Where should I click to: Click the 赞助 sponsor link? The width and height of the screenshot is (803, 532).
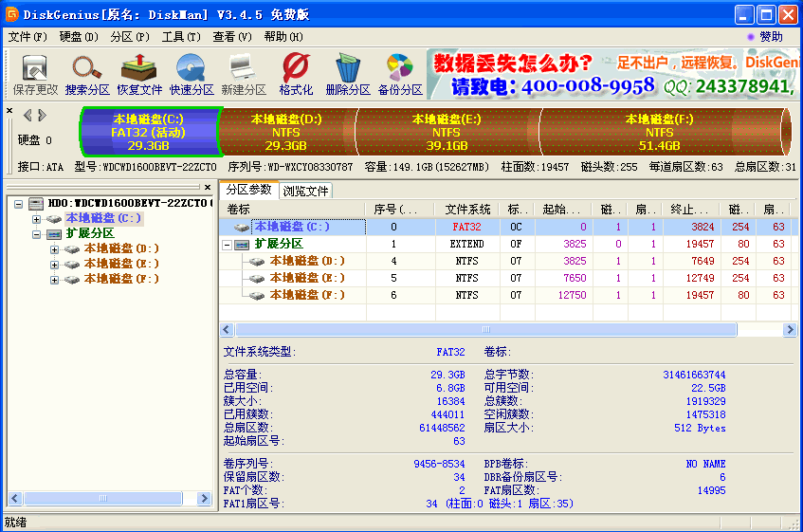764,37
